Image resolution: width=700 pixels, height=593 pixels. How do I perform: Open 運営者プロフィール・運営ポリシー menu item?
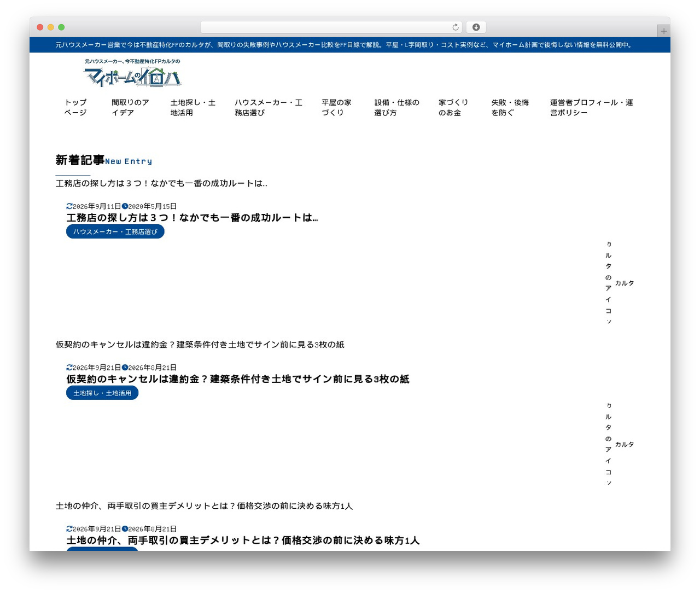coord(592,107)
